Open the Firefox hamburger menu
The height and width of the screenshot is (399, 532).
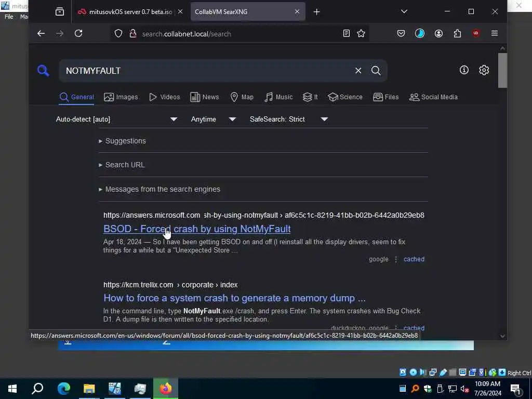495,33
